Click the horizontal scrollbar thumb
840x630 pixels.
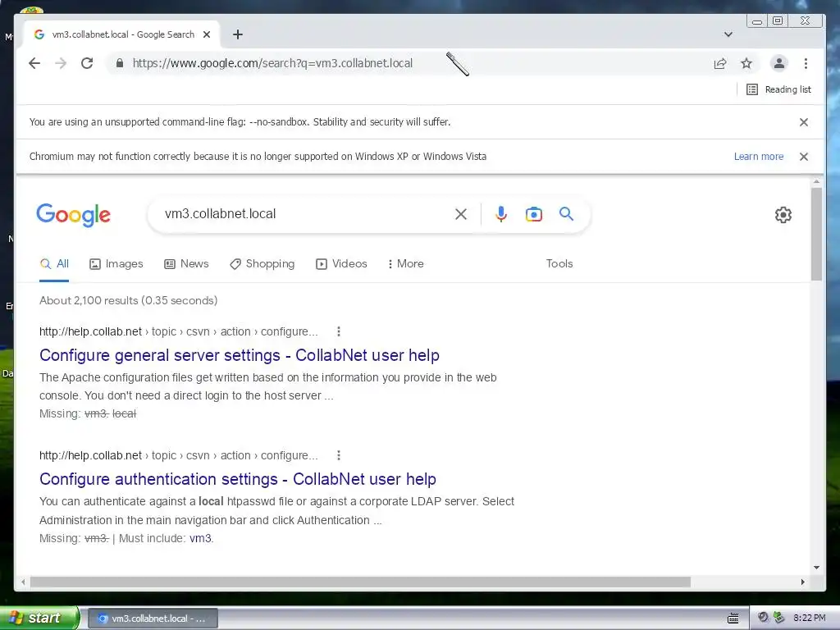tap(361, 582)
